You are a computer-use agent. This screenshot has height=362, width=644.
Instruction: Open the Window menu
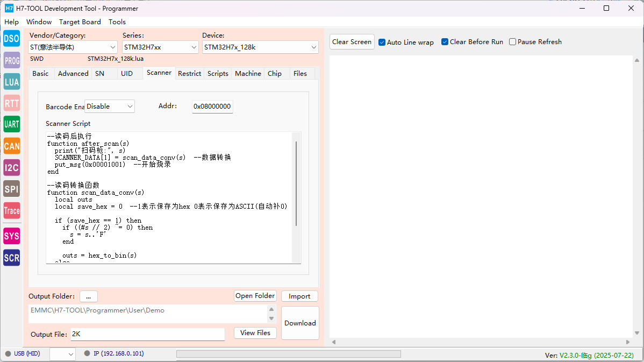pyautogui.click(x=39, y=22)
